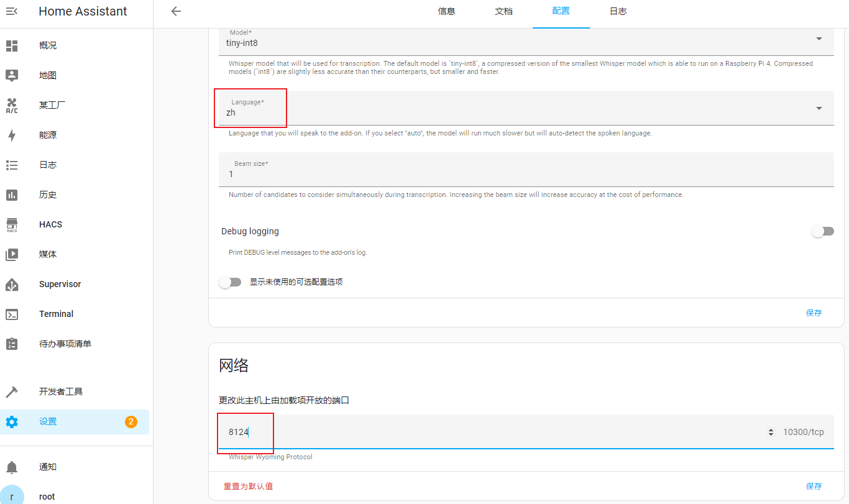Screen dimensions: 849x504
Task: Select Terminal label in the sidebar
Action: tap(56, 314)
